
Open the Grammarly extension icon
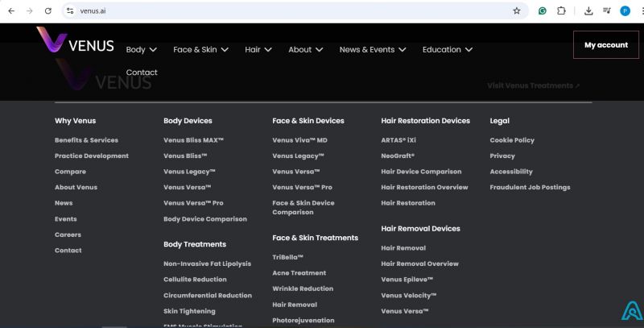(x=542, y=11)
